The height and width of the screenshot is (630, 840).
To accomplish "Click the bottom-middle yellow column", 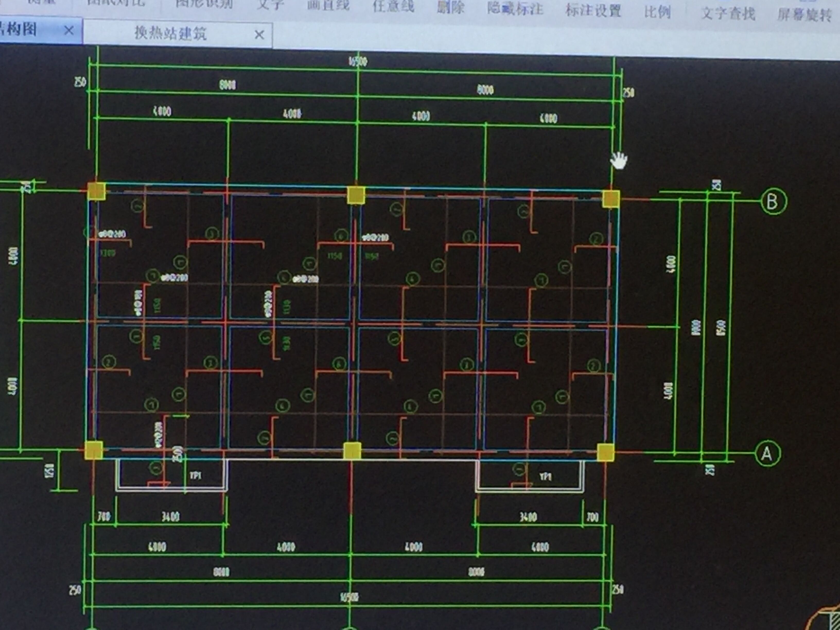I will coord(352,451).
